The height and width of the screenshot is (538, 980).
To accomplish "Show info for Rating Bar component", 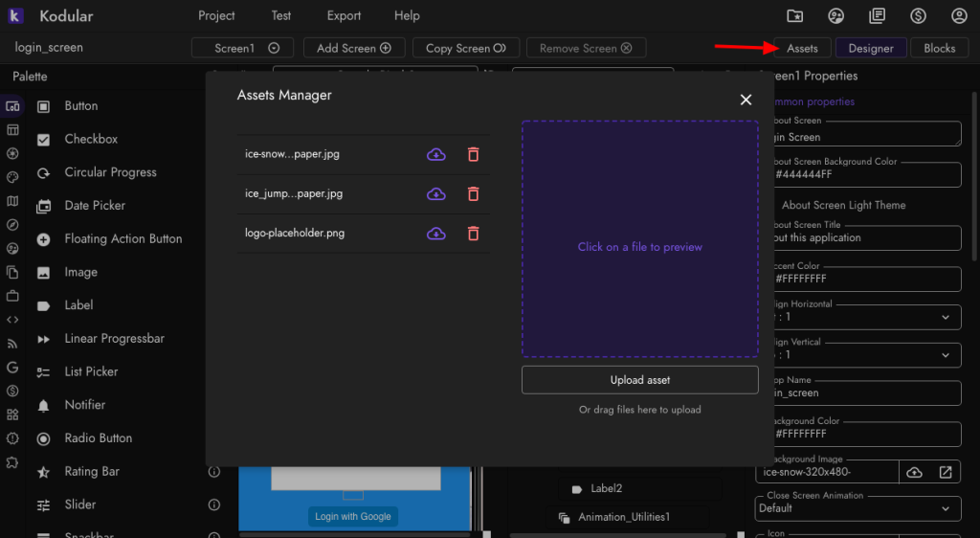I will coord(214,472).
